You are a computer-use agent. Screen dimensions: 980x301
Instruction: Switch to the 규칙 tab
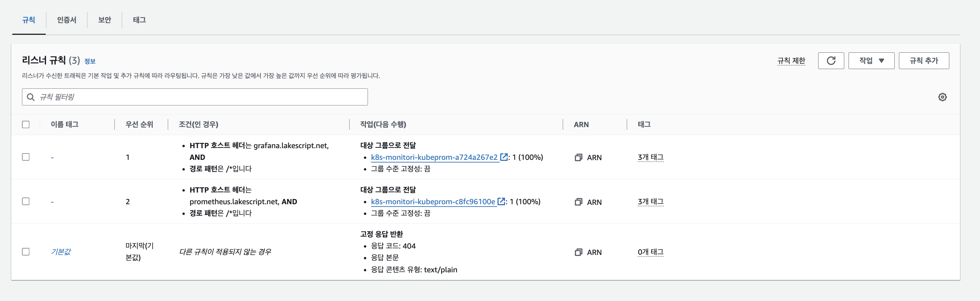pyautogui.click(x=29, y=20)
